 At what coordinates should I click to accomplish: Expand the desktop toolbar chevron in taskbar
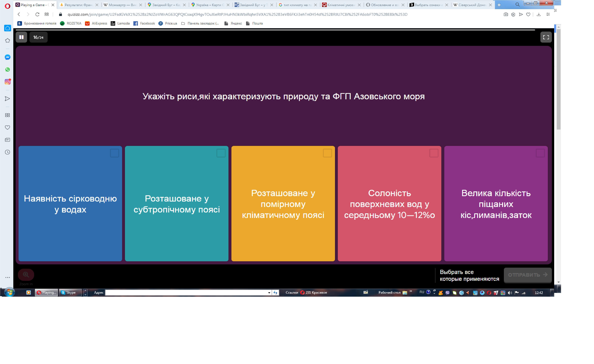point(411,292)
